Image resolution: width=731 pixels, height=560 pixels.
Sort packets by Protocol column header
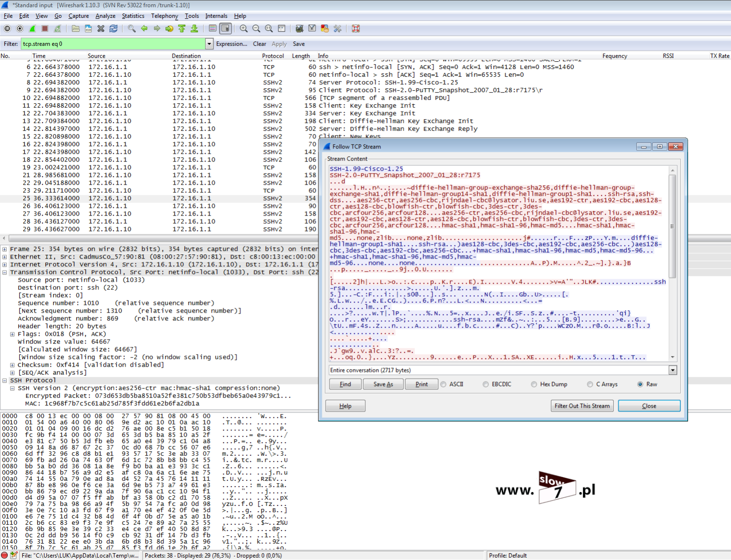[273, 56]
